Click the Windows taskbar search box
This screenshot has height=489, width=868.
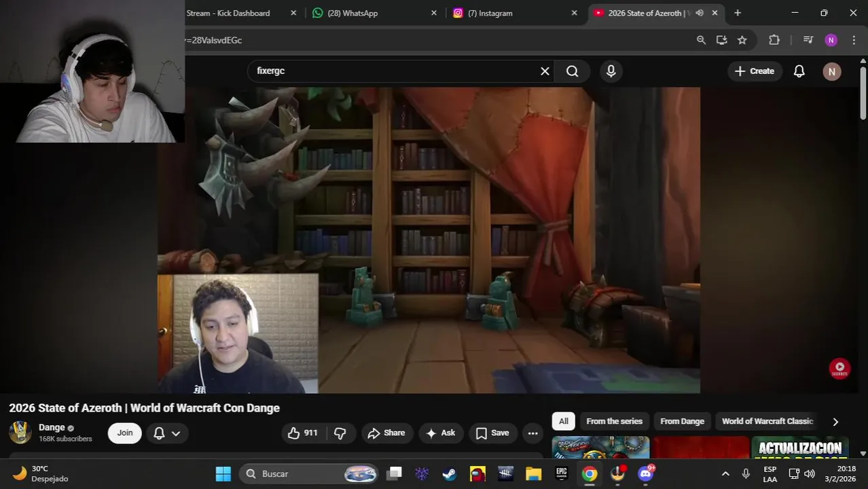coord(310,473)
